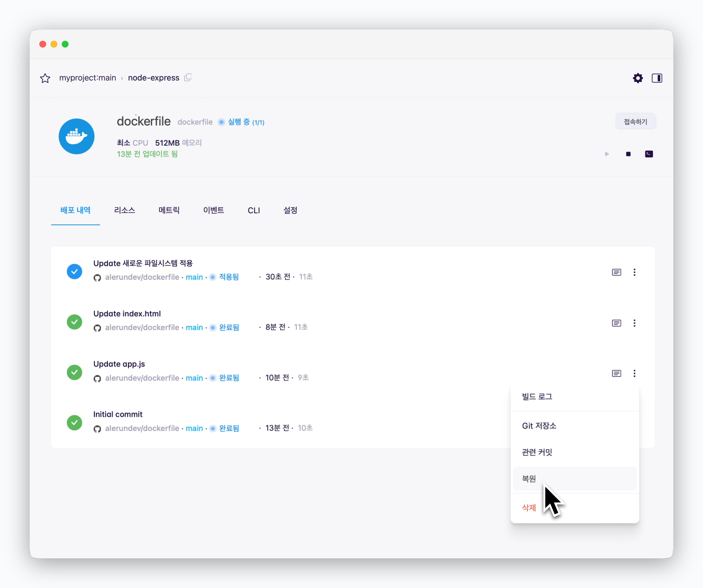Toggle the side panel layout icon

(x=657, y=78)
